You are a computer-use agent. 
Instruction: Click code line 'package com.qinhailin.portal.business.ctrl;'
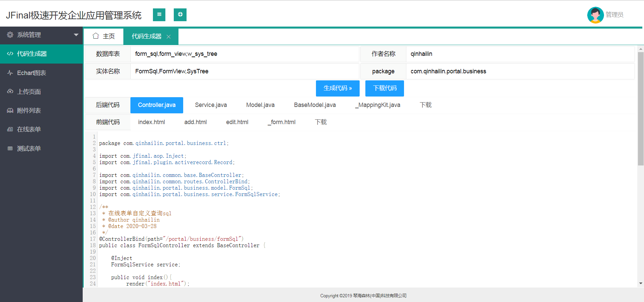coord(164,143)
